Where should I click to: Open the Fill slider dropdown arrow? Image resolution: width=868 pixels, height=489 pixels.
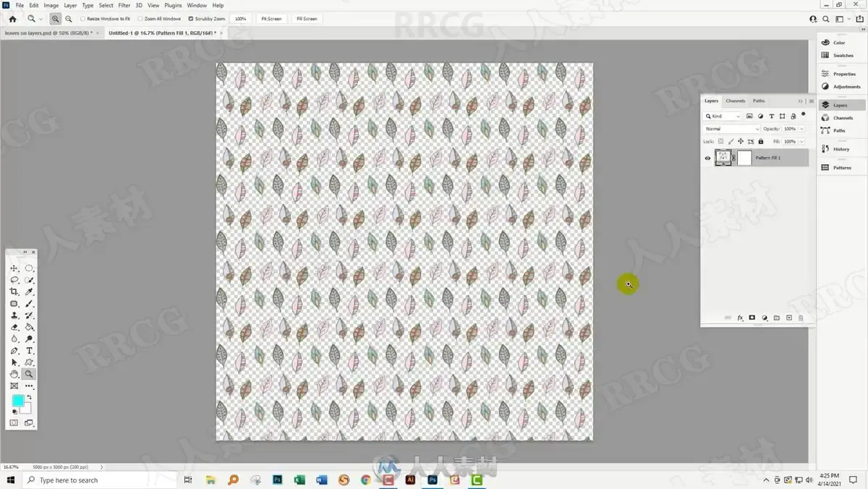[x=801, y=141]
